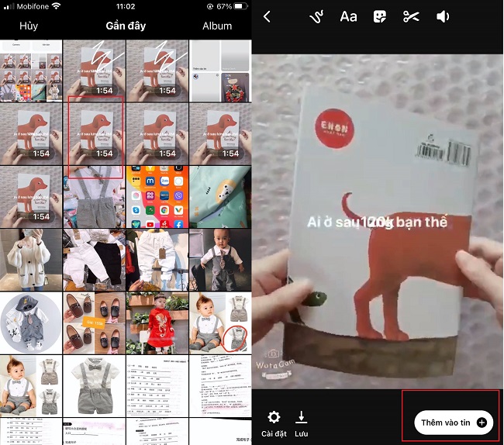The width and height of the screenshot is (504, 445).
Task: Select the child in red ao dai photo
Action: click(x=157, y=323)
